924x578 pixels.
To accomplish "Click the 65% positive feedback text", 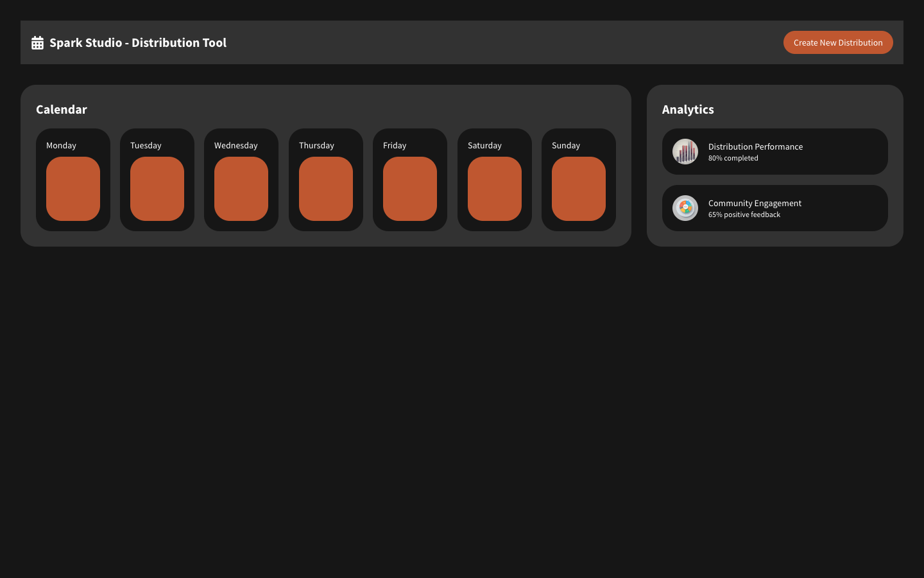I will coord(744,215).
